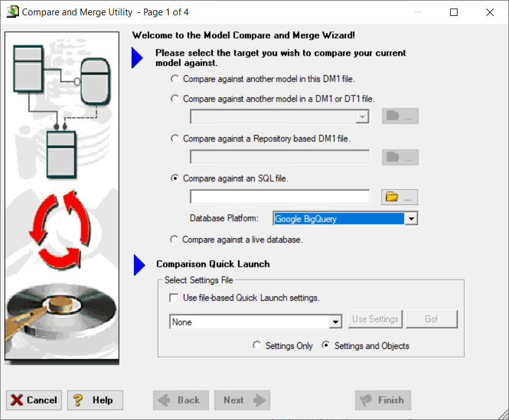The image size is (509, 420).
Task: Choose the Settings Only radio option
Action: click(257, 345)
